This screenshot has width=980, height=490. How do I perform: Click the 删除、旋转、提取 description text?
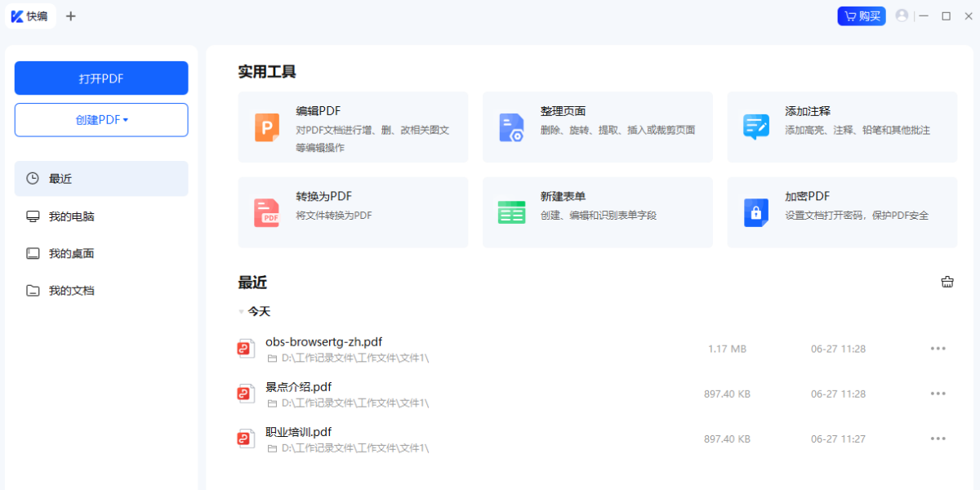[x=617, y=130]
